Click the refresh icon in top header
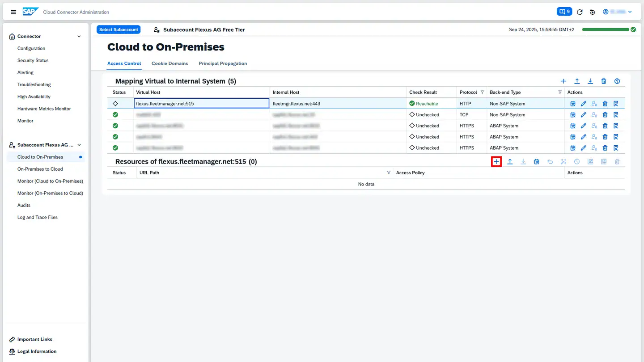This screenshot has height=362, width=644. tap(580, 12)
